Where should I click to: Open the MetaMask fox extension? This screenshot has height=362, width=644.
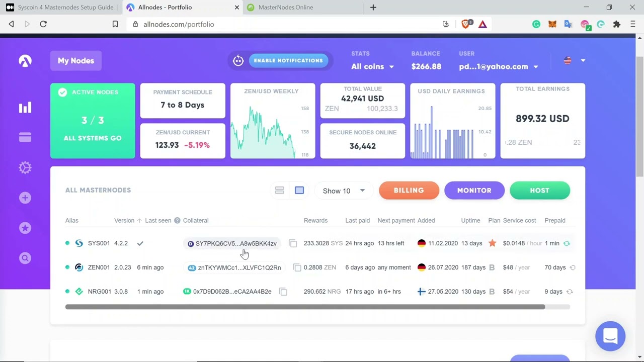pos(552,24)
